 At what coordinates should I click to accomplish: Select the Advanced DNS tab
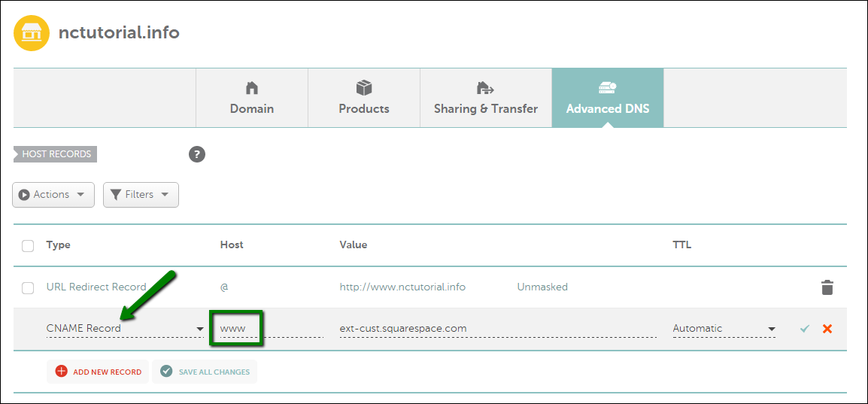pos(608,99)
